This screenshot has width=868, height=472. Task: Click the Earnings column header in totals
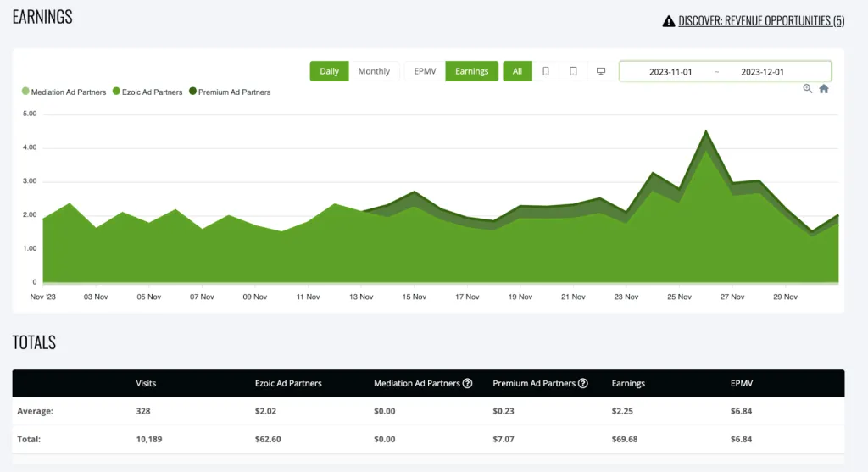coord(628,384)
